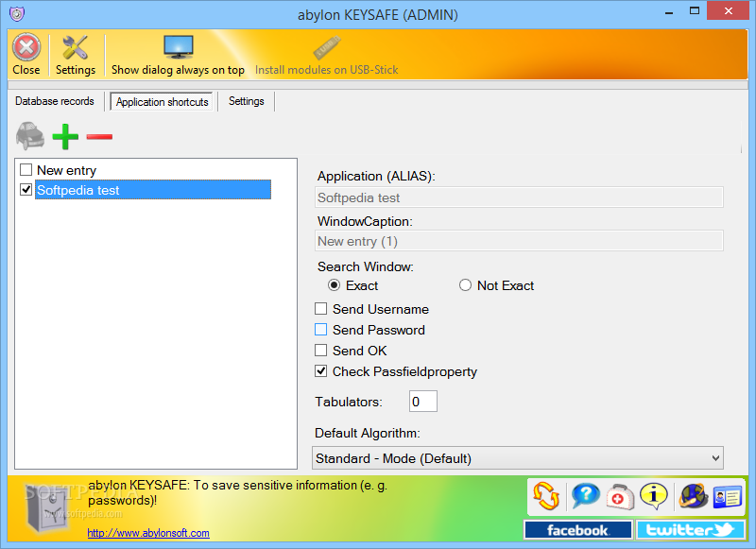Close the window with red X

click(728, 10)
